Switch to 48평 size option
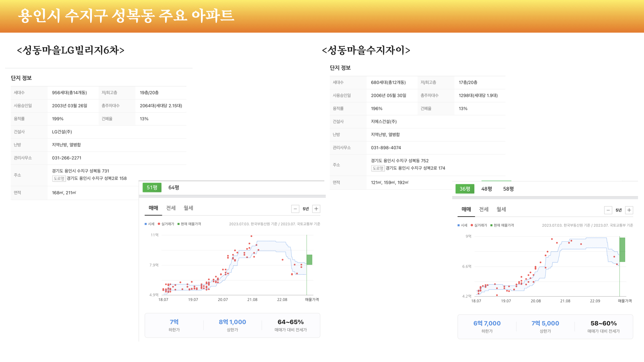 486,189
